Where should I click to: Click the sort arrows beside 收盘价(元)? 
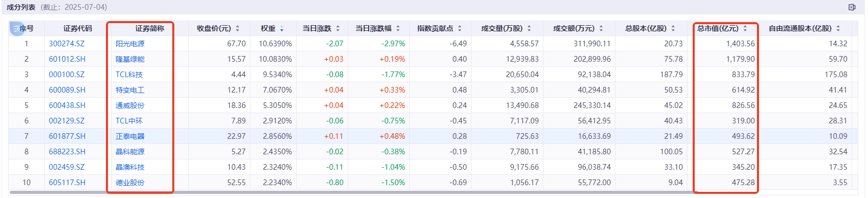click(238, 28)
